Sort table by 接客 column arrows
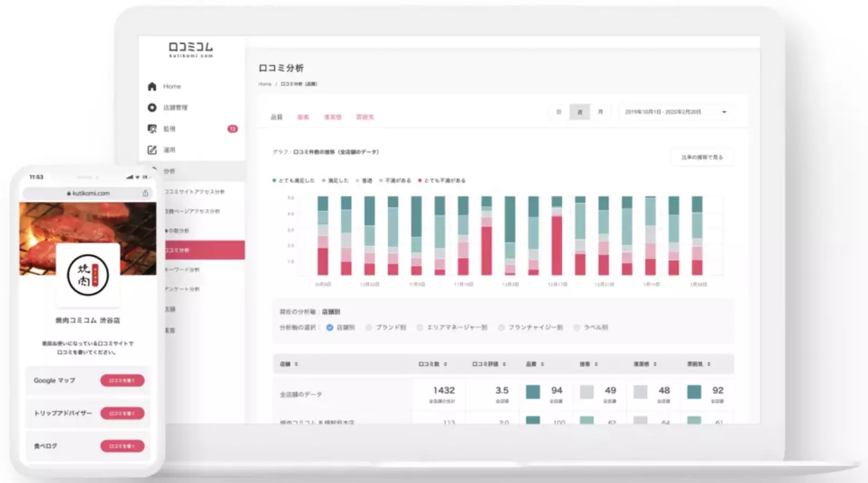The width and height of the screenshot is (868, 483). click(596, 364)
